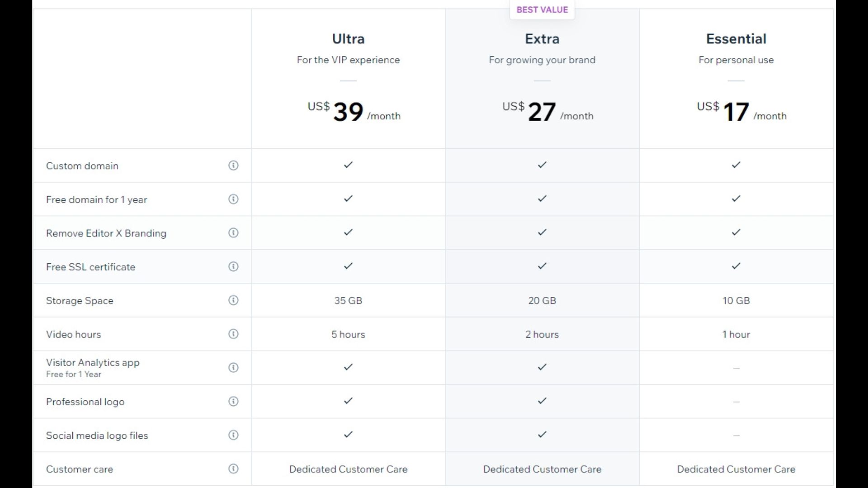Open Visitor Analytics app info icon
This screenshot has width=868, height=488.
233,368
